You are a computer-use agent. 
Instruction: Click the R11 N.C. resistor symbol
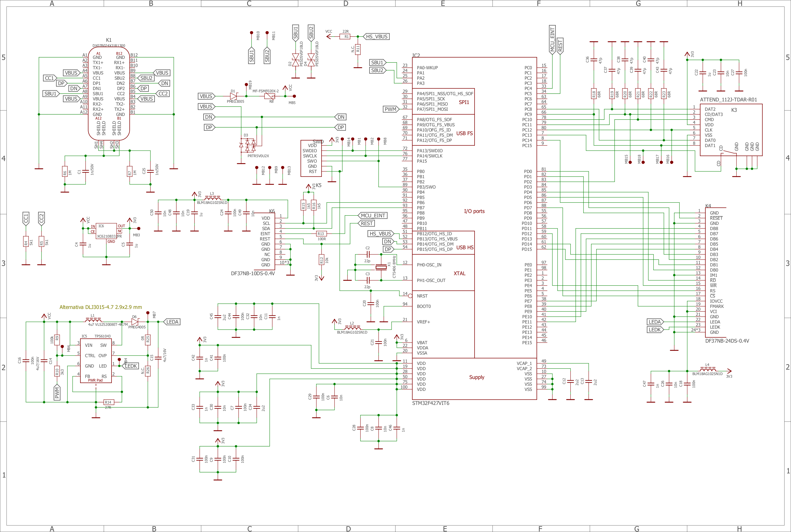coord(358,50)
